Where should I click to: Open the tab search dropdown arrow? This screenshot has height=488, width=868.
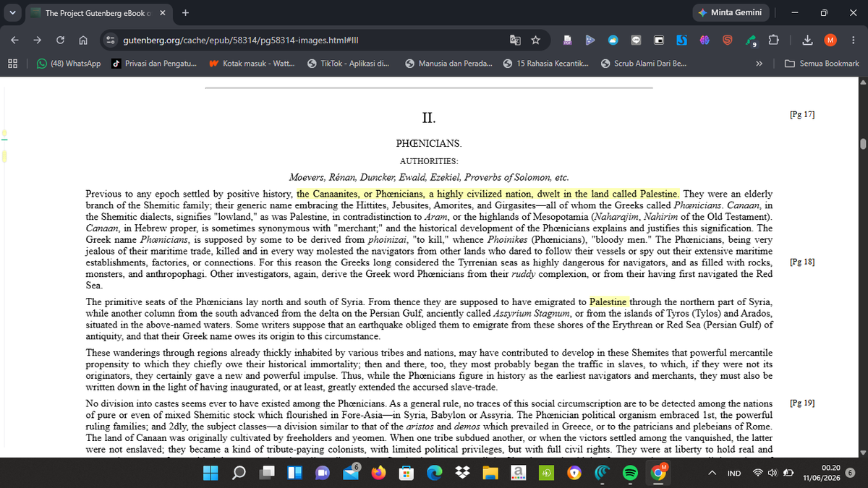pyautogui.click(x=12, y=13)
